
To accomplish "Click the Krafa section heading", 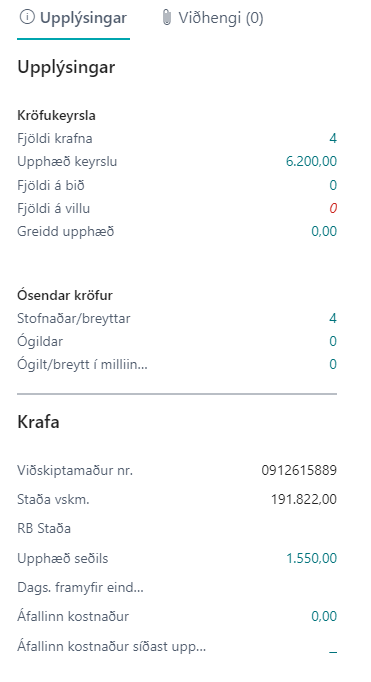I will [x=38, y=422].
